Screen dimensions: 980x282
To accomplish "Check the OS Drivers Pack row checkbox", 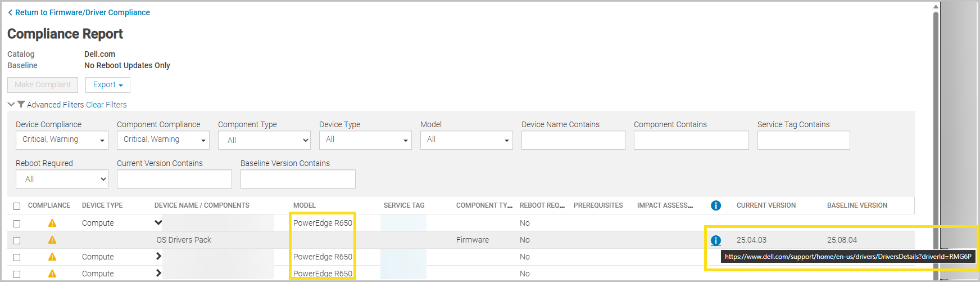I will (17, 240).
